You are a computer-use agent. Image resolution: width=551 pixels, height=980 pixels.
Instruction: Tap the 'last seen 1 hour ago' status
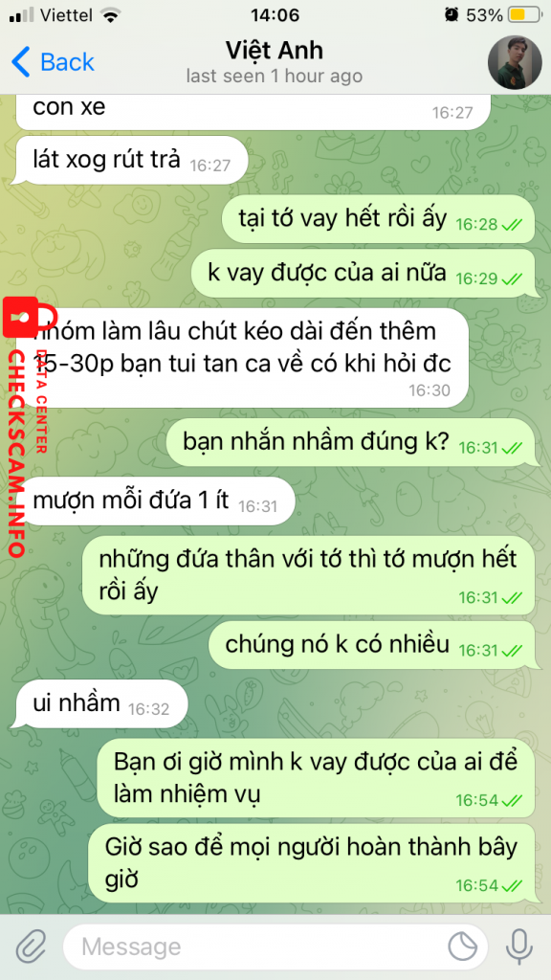click(275, 77)
